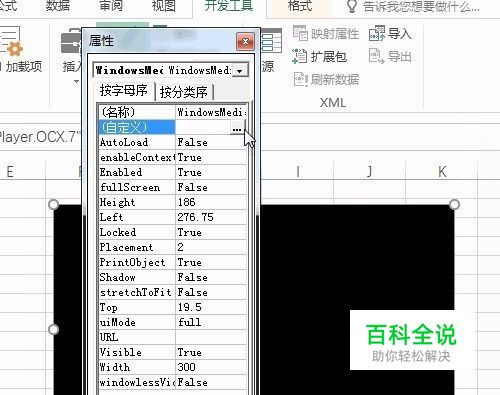This screenshot has width=500, height=395.
Task: Click the AutoLoad value False
Action: [x=211, y=142]
